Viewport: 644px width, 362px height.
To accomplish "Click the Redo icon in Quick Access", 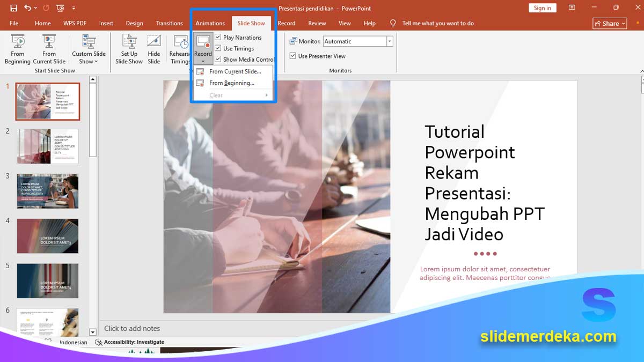I will coord(46,8).
